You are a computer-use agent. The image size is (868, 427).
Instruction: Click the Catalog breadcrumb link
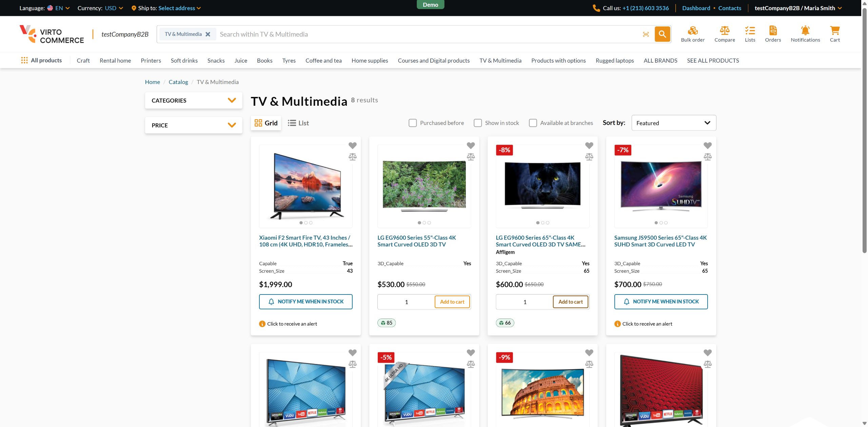coord(178,82)
